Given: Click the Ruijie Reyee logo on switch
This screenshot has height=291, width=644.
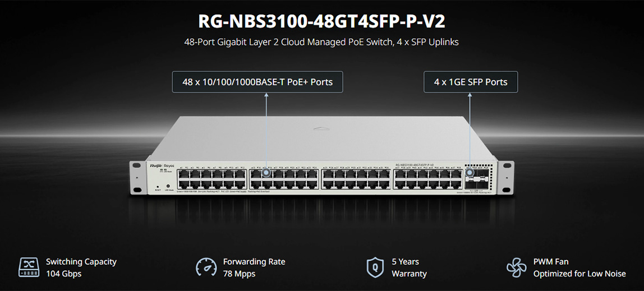Looking at the screenshot, I should pos(162,165).
